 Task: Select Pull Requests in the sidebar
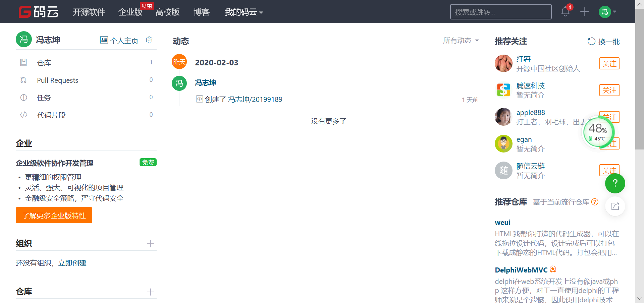click(x=86, y=80)
